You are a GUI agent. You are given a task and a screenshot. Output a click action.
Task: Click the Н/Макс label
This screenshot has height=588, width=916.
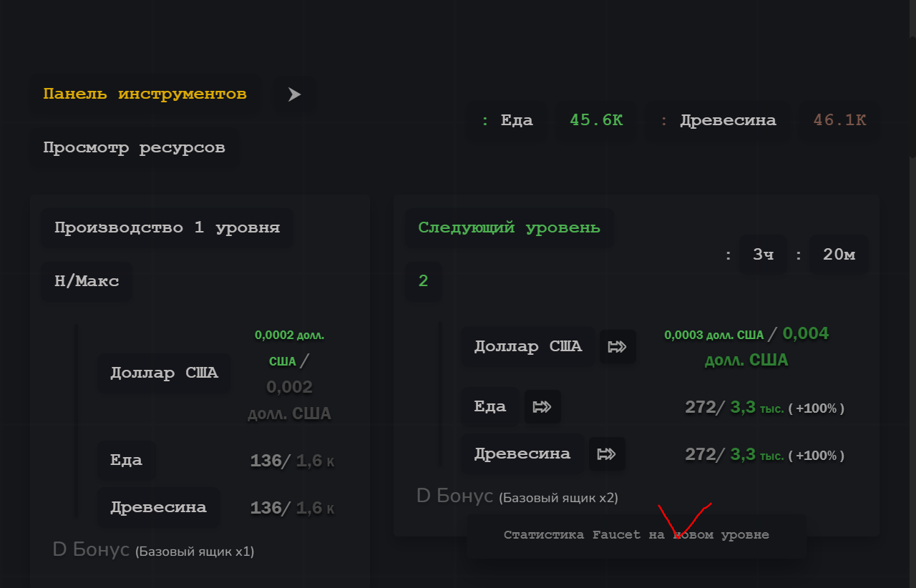[x=87, y=281]
